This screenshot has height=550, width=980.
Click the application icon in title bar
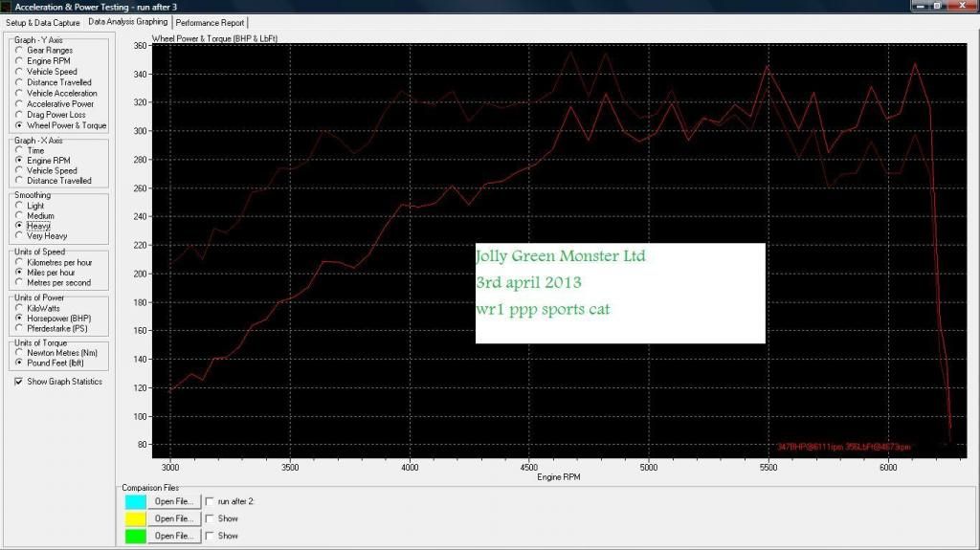point(8,7)
